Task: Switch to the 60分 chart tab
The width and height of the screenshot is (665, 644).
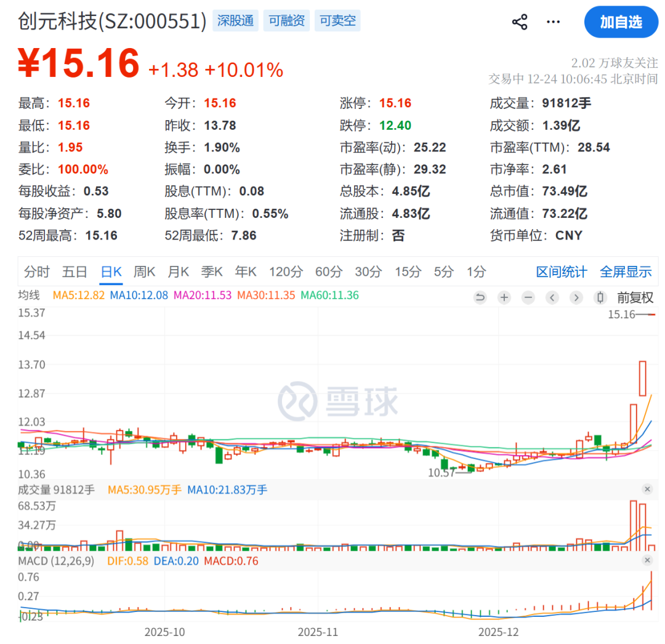Action: point(329,271)
